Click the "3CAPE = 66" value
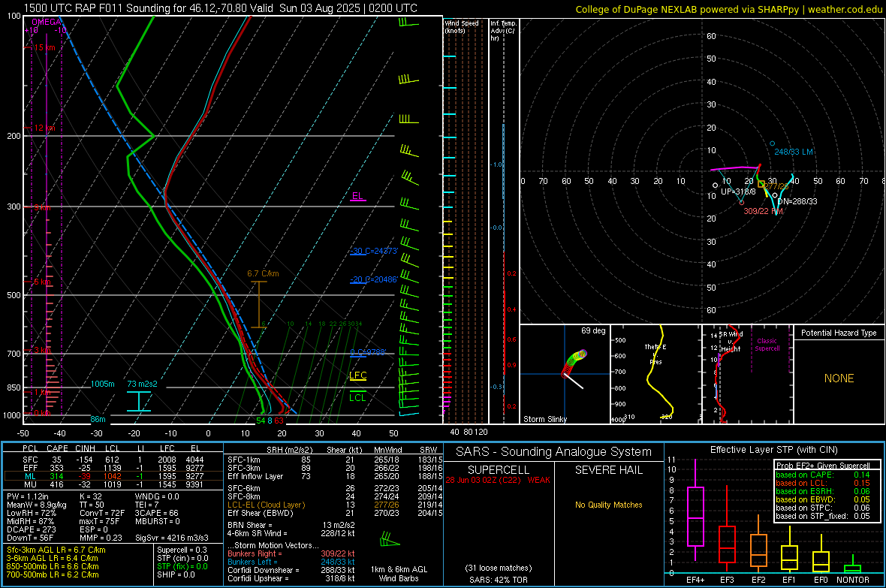Image resolution: width=886 pixels, height=588 pixels. (x=156, y=514)
